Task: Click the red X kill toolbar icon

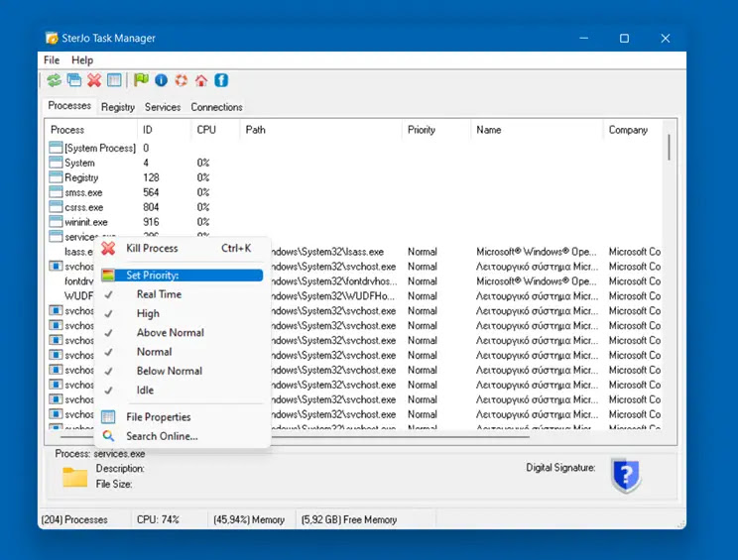Action: (94, 80)
